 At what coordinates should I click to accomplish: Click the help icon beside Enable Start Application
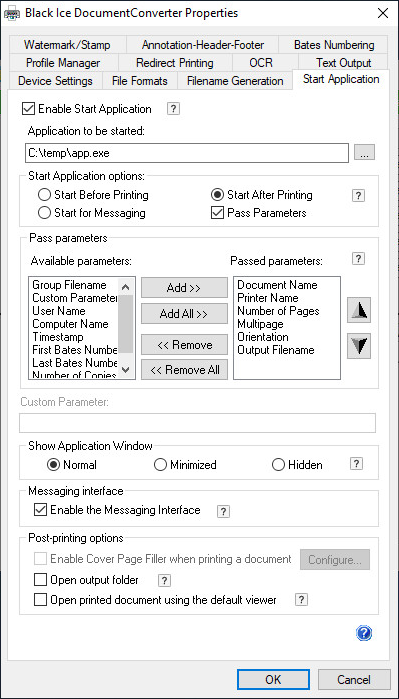tap(173, 109)
